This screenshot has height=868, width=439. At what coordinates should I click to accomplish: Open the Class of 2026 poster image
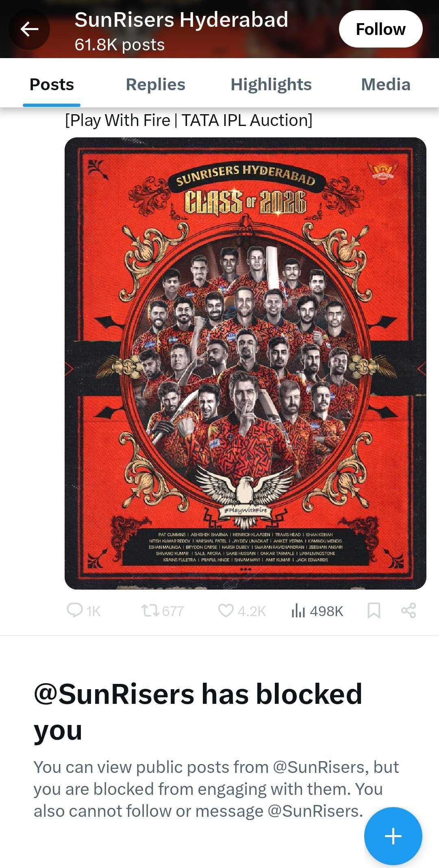coord(246,363)
